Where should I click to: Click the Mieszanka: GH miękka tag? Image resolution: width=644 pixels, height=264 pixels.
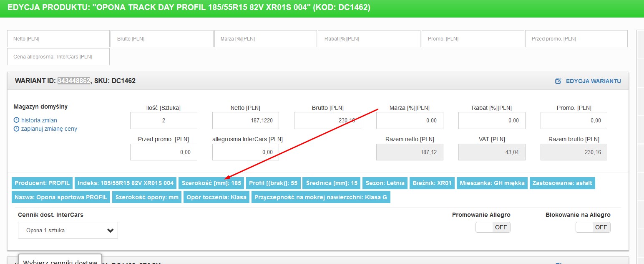coord(492,183)
